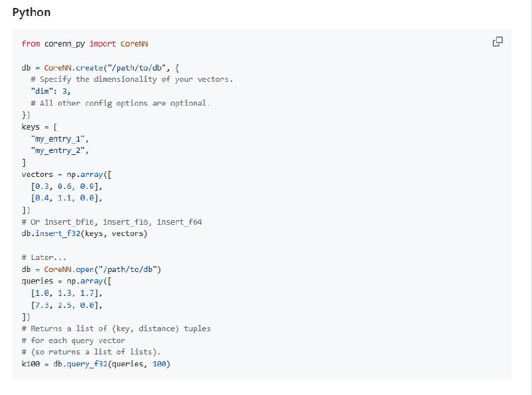Viewport: 532px width, 395px height.
Task: Click the copy code icon
Action: pos(497,42)
